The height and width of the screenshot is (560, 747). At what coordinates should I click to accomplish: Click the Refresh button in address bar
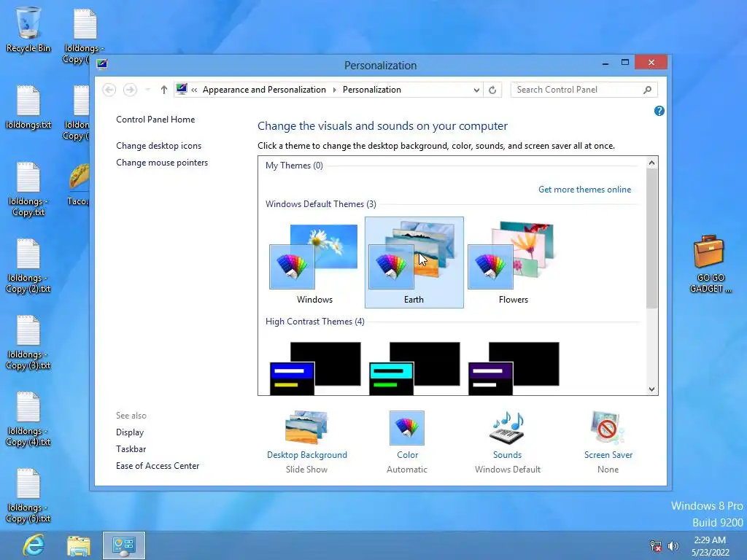[x=492, y=90]
